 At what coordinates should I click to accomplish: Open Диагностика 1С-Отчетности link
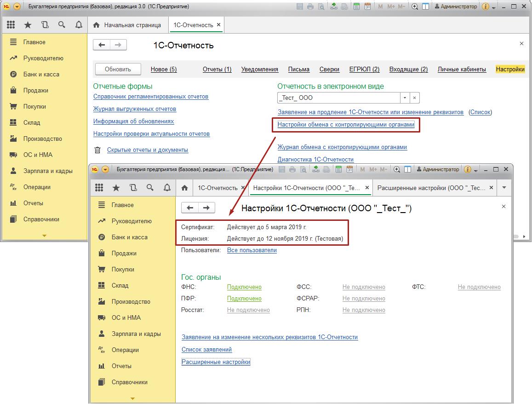click(315, 159)
